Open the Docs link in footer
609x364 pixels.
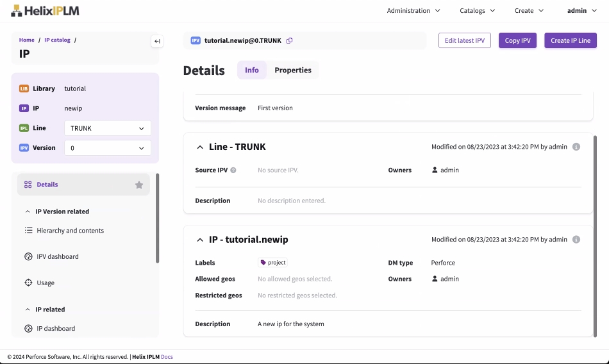(x=167, y=357)
